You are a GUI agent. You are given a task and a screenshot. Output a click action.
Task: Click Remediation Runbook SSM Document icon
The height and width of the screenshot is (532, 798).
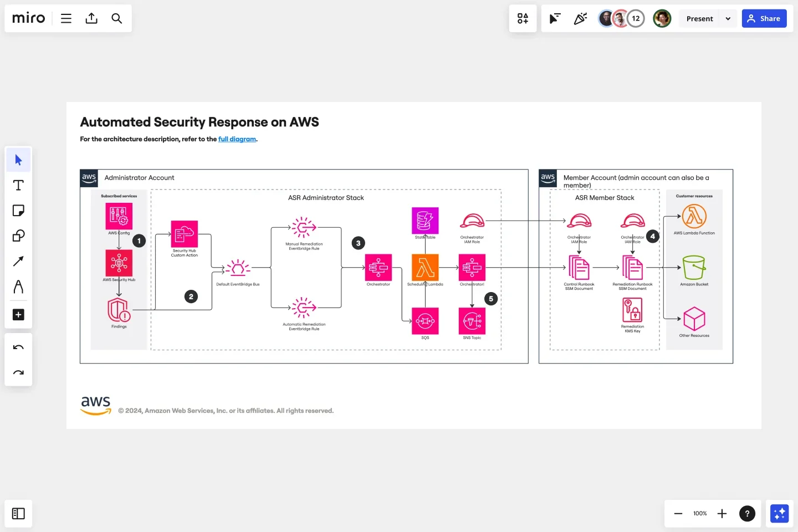(x=632, y=268)
